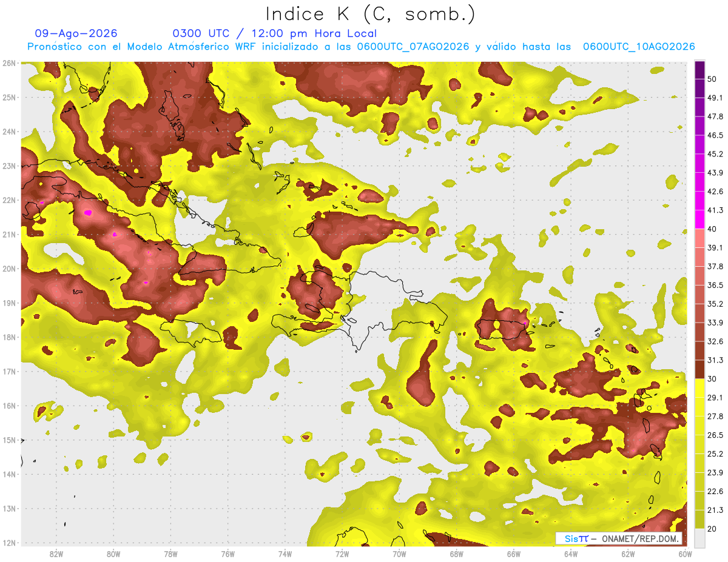The width and height of the screenshot is (728, 562).
Task: Click the '25.2' value on the color scale
Action: coord(715,453)
